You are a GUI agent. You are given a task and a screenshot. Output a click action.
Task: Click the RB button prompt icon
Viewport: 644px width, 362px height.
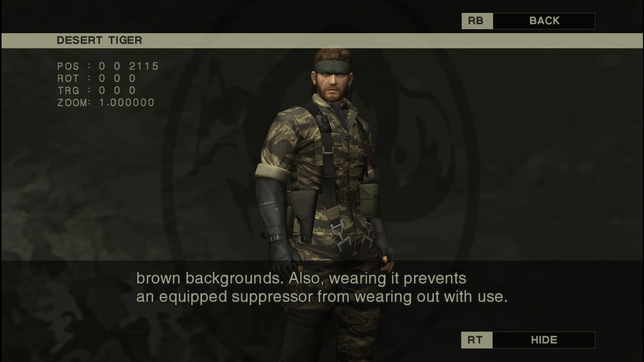pos(477,21)
